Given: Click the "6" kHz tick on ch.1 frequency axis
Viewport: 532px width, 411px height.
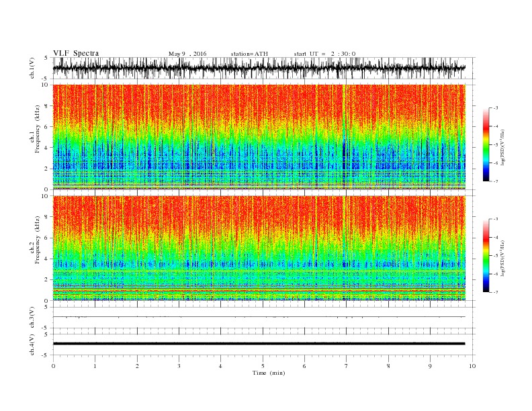Looking at the screenshot, I should coord(46,127).
